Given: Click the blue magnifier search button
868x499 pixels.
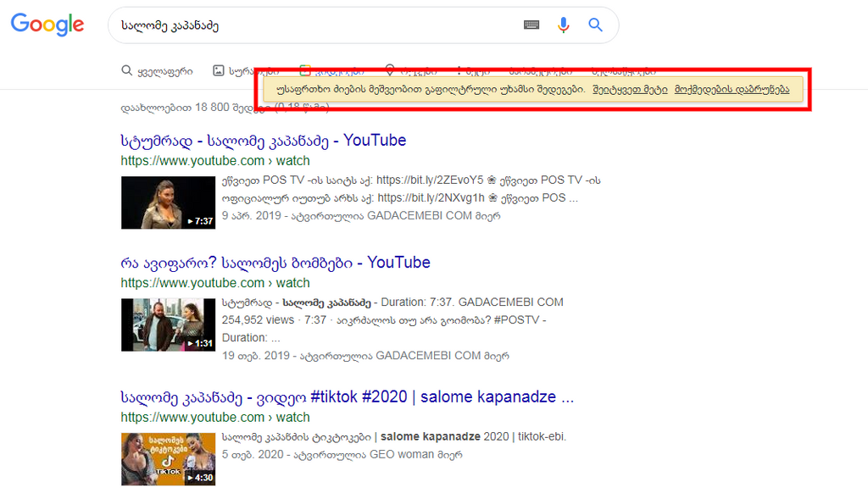Looking at the screenshot, I should pos(596,25).
